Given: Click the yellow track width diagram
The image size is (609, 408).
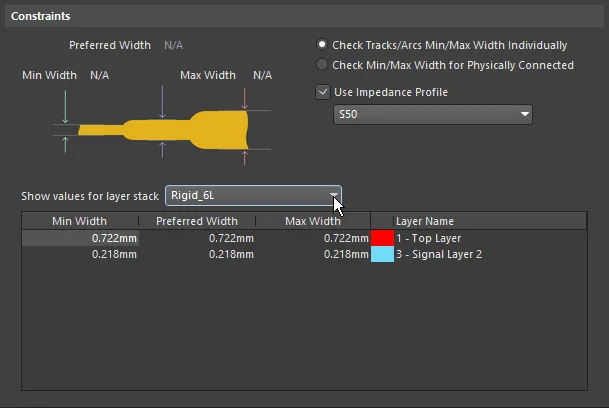Looking at the screenshot, I should coord(163,130).
